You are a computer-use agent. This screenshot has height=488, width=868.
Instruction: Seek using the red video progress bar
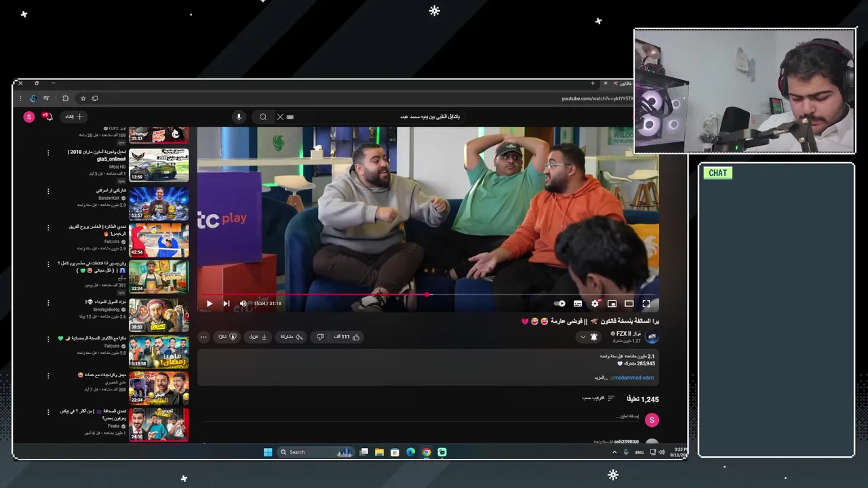(428, 295)
